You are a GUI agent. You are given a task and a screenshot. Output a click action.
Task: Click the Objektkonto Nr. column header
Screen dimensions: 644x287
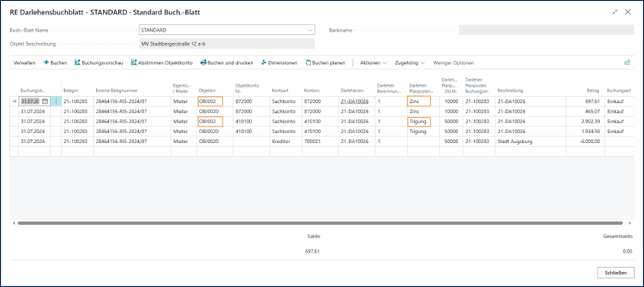pyautogui.click(x=247, y=88)
